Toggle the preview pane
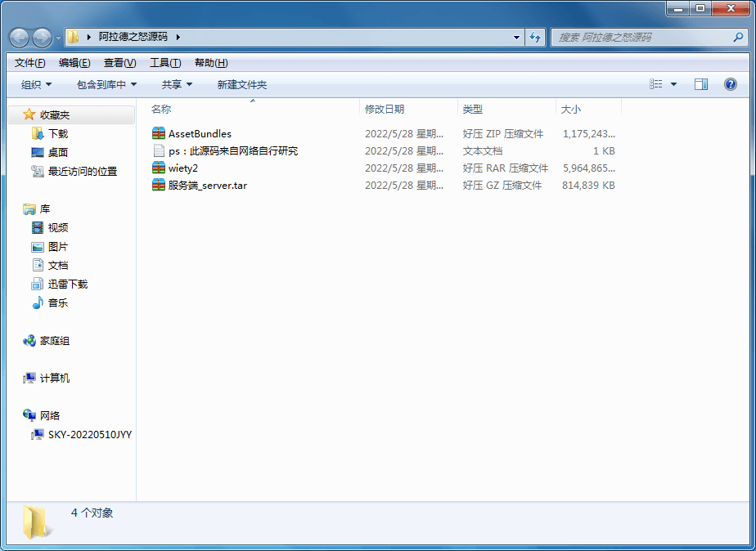Screen dimensions: 756x551 (700, 83)
